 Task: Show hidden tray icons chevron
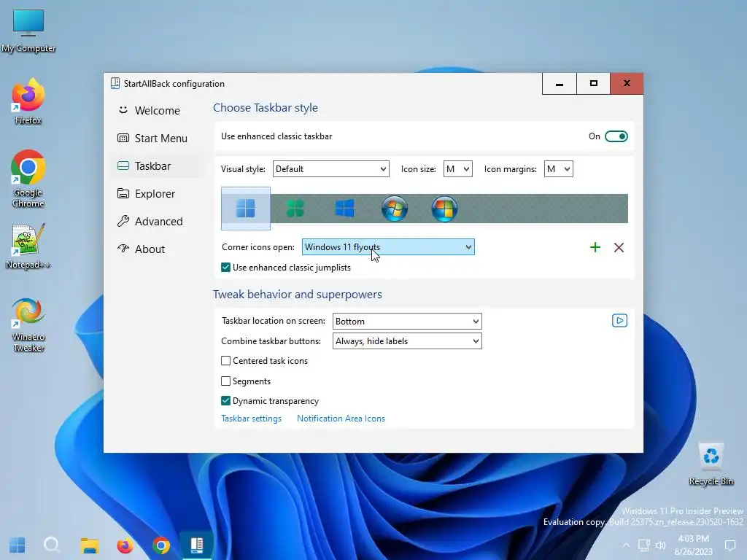click(x=626, y=545)
